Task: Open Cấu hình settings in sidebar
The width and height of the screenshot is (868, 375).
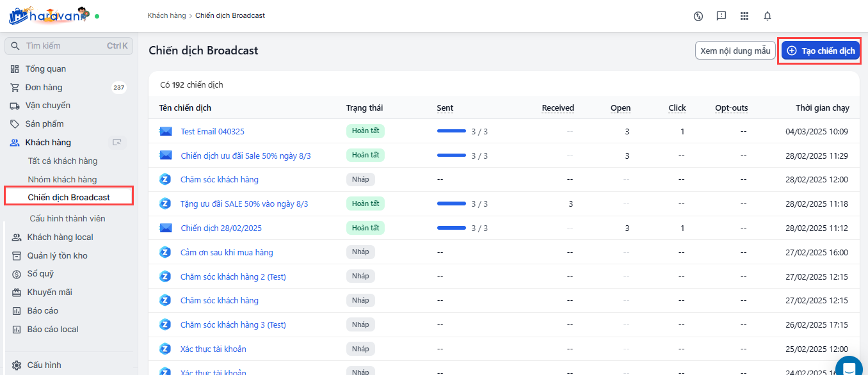Action: click(44, 365)
